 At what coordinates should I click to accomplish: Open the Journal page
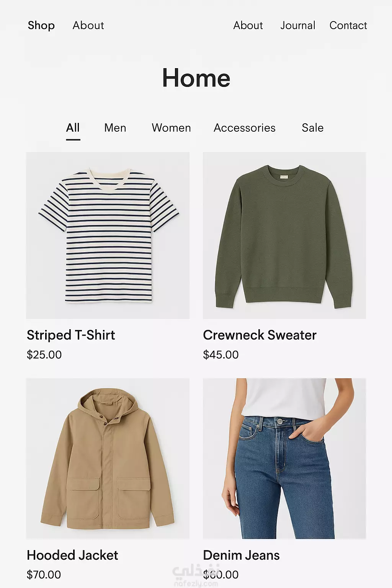[x=298, y=25]
